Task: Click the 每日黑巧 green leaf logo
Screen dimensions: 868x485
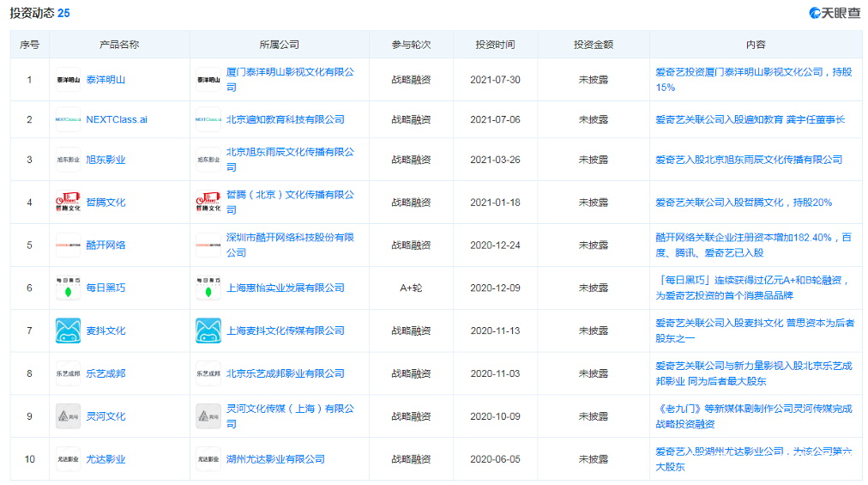Action: pos(68,288)
